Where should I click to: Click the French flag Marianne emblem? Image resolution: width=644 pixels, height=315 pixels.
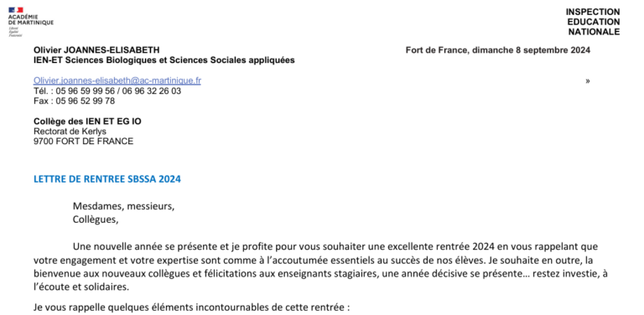coord(16,10)
